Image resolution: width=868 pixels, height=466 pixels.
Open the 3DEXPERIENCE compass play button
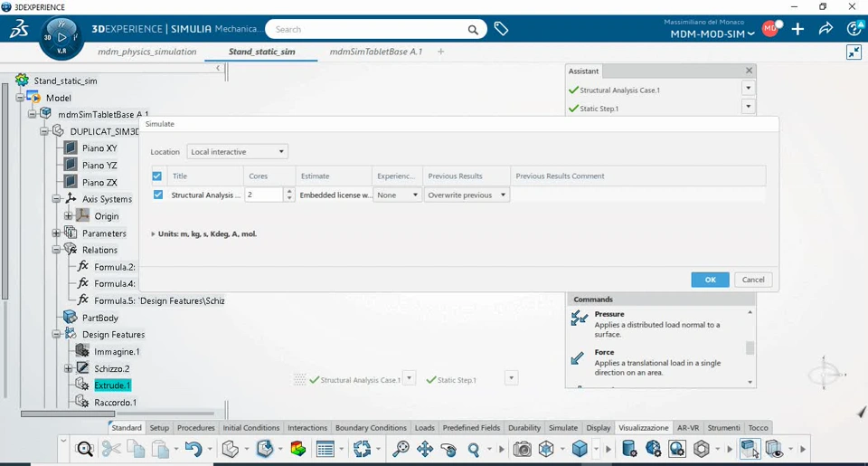click(x=62, y=38)
